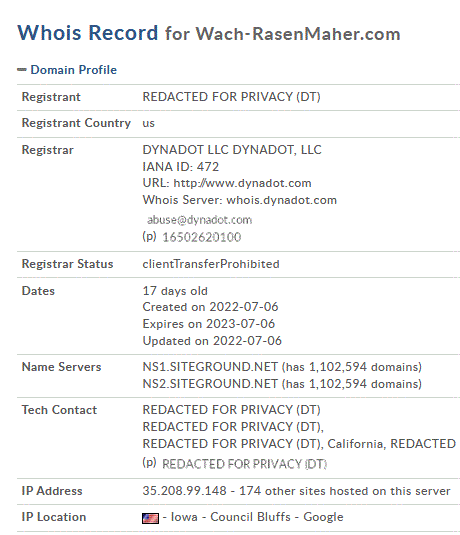This screenshot has width=460, height=535.
Task: Select the clientTransferProhibited status text
Action: (211, 264)
